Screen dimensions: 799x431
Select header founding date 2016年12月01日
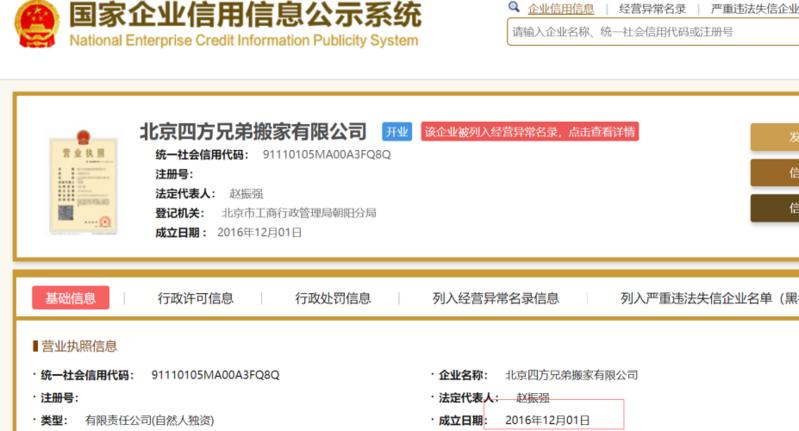coord(259,232)
